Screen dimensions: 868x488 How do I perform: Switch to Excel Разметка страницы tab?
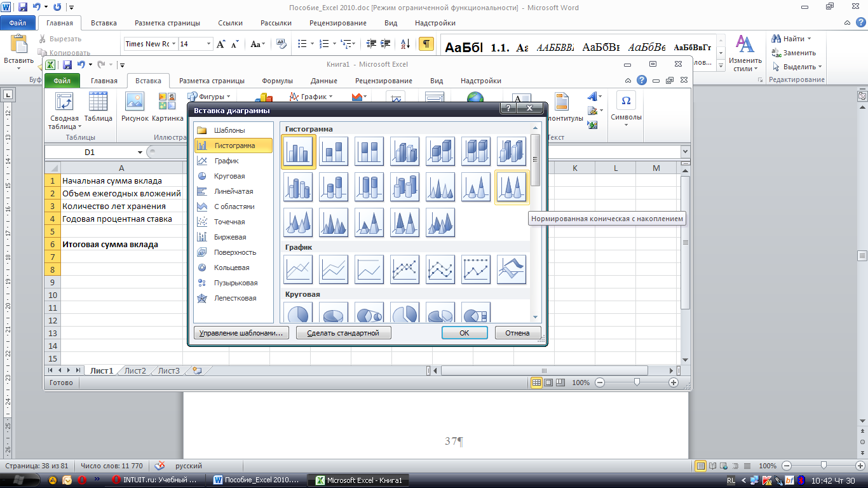tap(212, 81)
